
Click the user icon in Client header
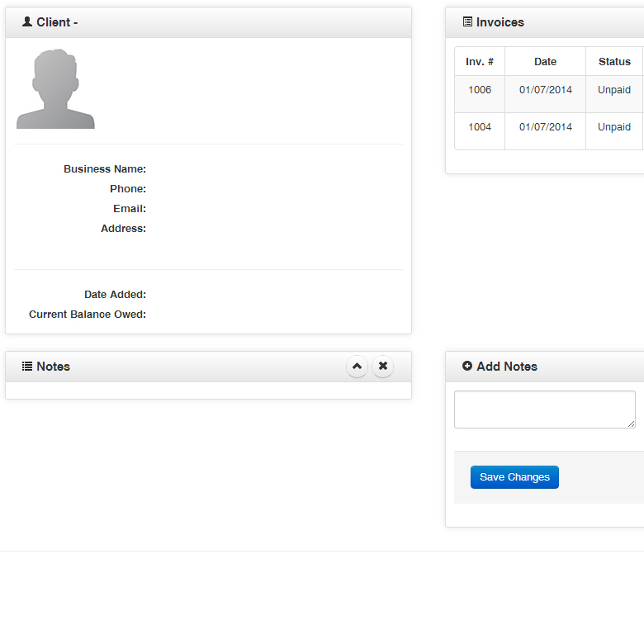click(x=27, y=22)
